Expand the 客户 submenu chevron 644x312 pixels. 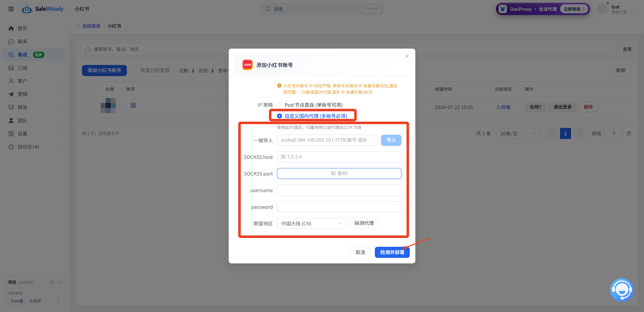point(61,81)
